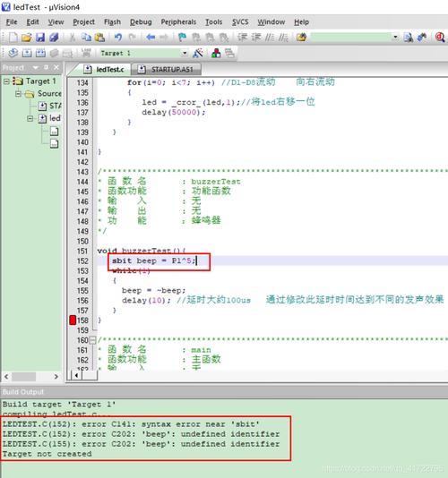Download to flash icon

pyautogui.click(x=86, y=53)
